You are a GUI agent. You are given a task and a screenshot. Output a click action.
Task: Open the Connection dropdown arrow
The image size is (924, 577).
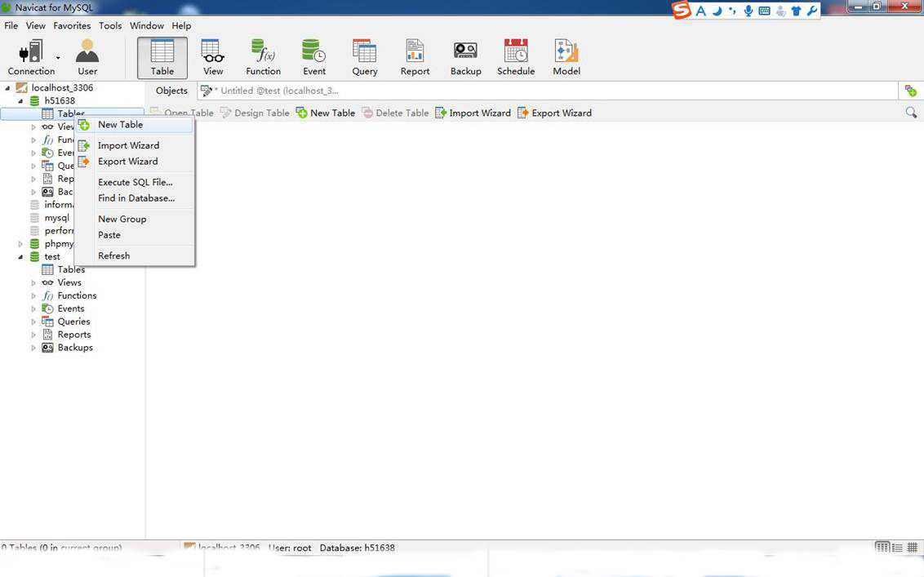pyautogui.click(x=58, y=58)
